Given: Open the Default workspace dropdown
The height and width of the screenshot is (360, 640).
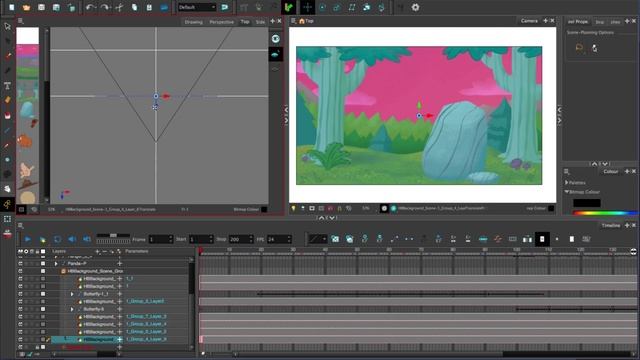Looking at the screenshot, I should coord(197,7).
